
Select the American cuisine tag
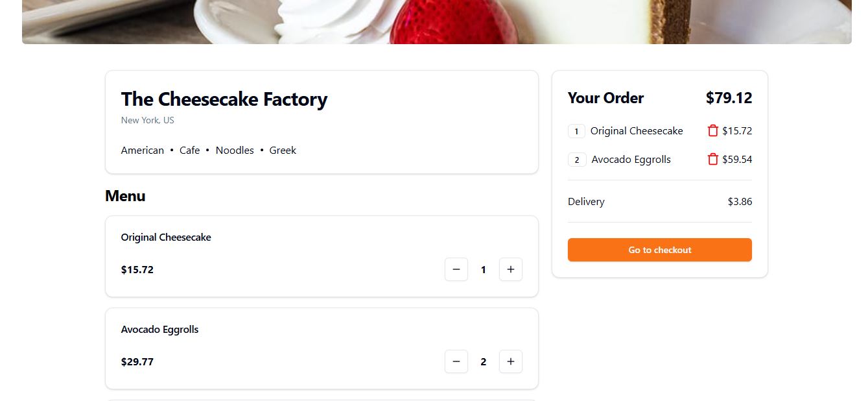pos(143,150)
